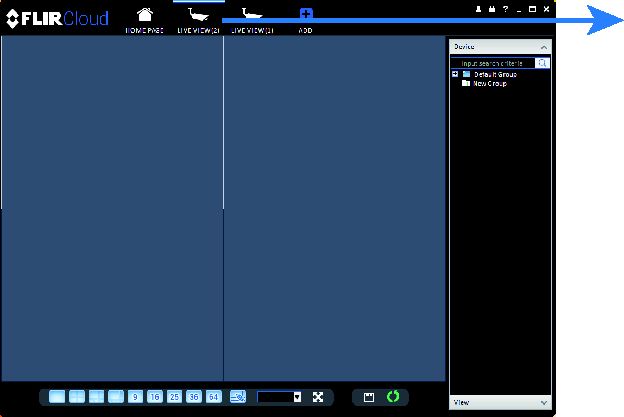Click the green refresh arrows icon
The width and height of the screenshot is (624, 417).
(x=393, y=397)
